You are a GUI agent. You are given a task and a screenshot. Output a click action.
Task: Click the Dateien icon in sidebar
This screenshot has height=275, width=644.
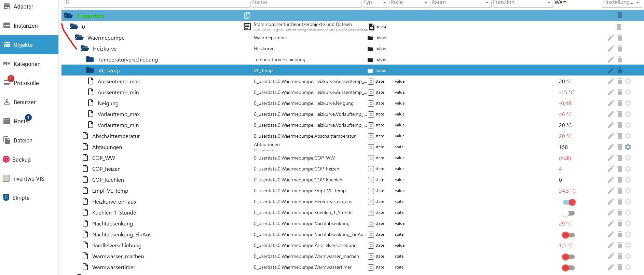6,140
